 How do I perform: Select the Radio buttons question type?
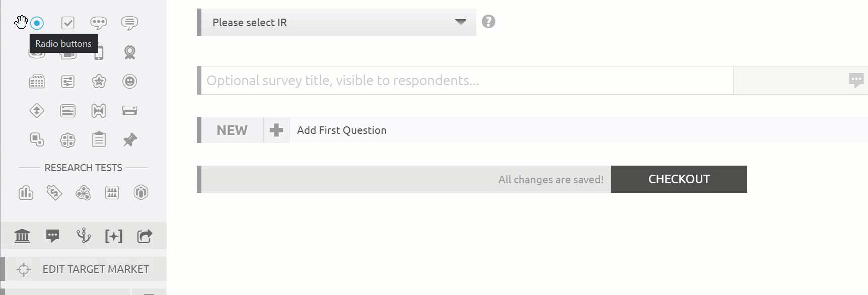pos(37,23)
